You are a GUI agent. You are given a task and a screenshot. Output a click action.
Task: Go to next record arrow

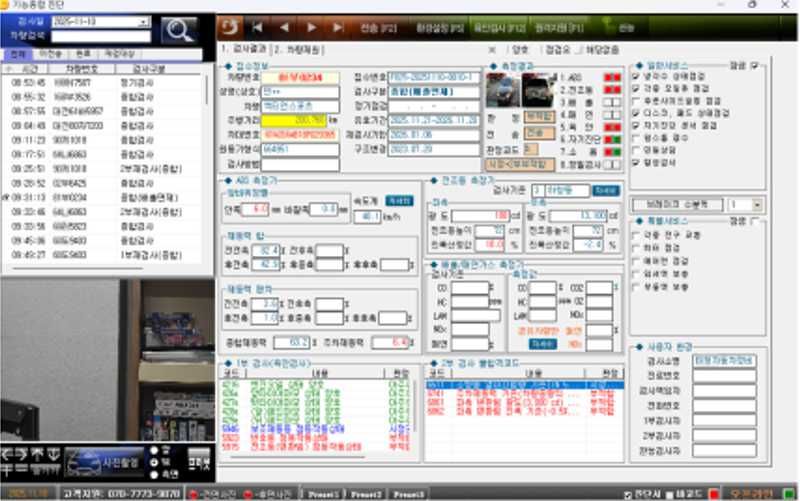pos(311,27)
